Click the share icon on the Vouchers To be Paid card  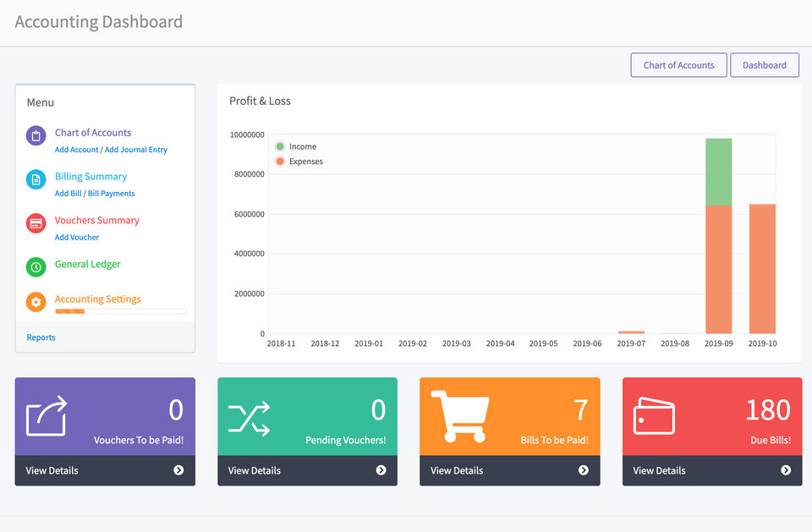pos(47,415)
